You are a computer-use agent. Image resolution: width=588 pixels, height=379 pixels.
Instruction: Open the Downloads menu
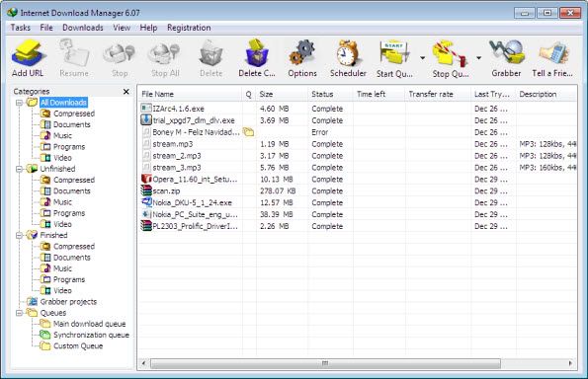(83, 28)
